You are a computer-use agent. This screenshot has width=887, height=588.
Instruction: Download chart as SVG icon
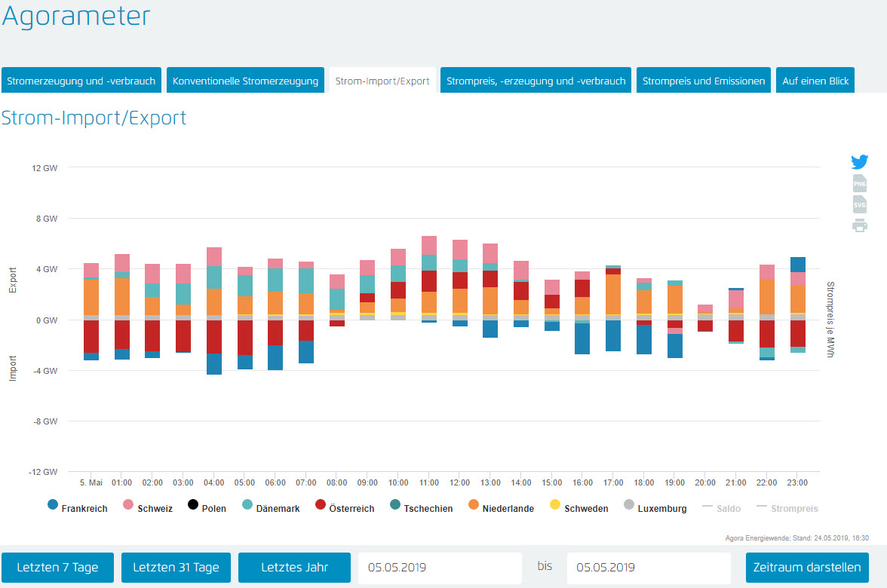(859, 204)
